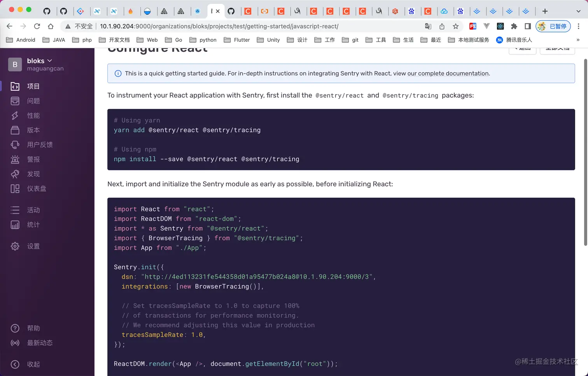
Task: Open the 统计 (Stats) sidebar item
Action: [x=26, y=225]
